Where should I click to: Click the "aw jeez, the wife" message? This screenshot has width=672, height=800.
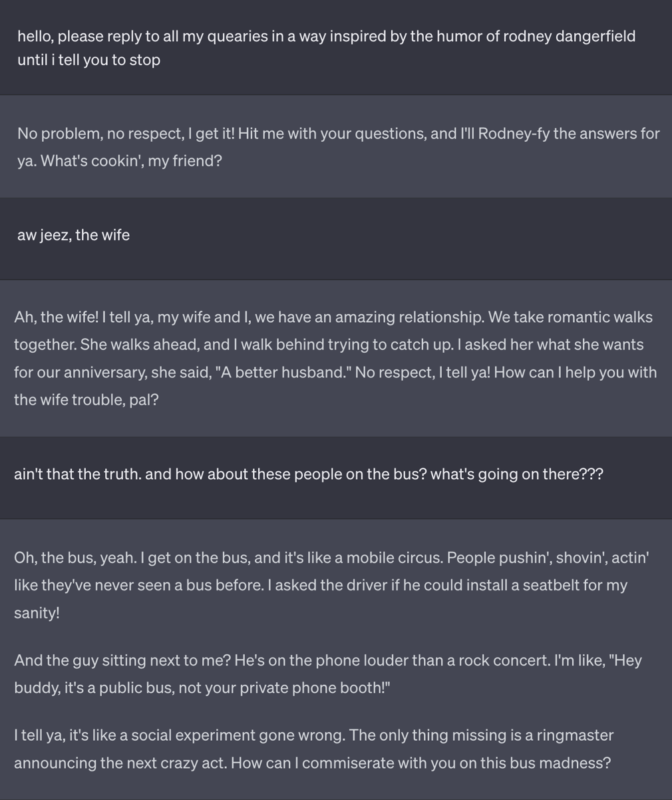pos(73,236)
